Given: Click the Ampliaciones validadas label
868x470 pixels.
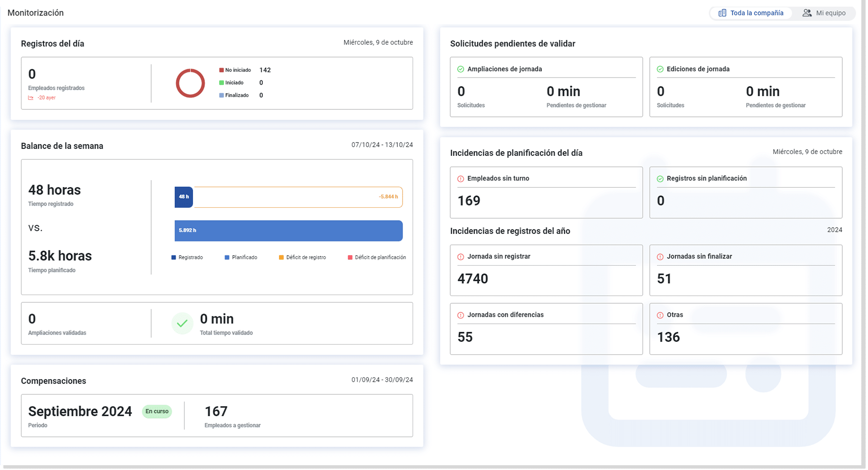Looking at the screenshot, I should point(57,333).
